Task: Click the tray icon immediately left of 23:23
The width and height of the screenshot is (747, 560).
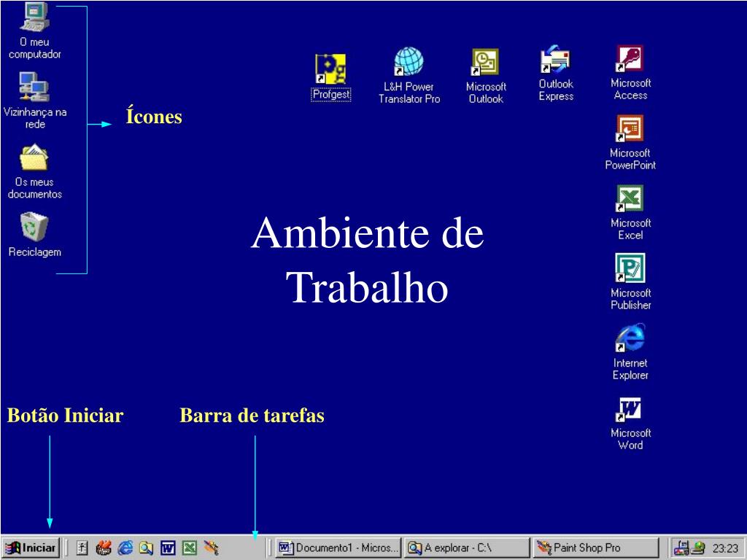Action: tap(698, 548)
